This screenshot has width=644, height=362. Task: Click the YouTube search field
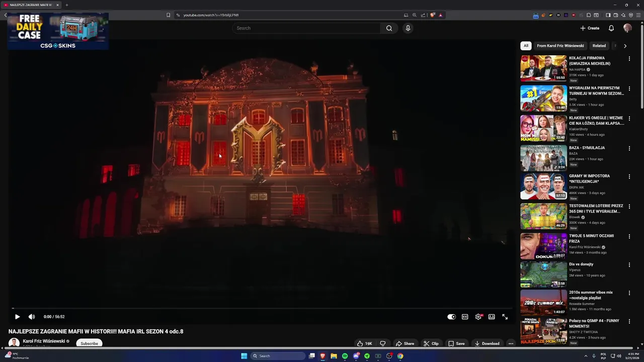[x=307, y=28]
